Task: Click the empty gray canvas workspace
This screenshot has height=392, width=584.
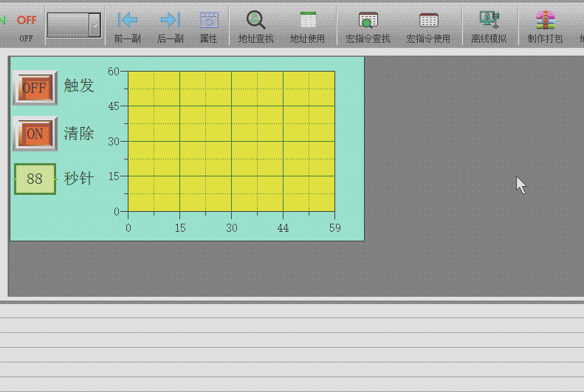Action: (x=473, y=236)
